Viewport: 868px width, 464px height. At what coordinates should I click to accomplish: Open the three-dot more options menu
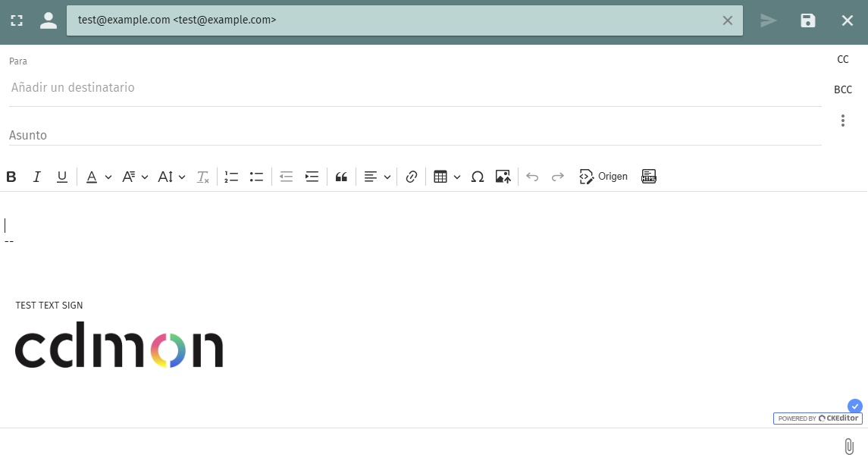coord(842,121)
